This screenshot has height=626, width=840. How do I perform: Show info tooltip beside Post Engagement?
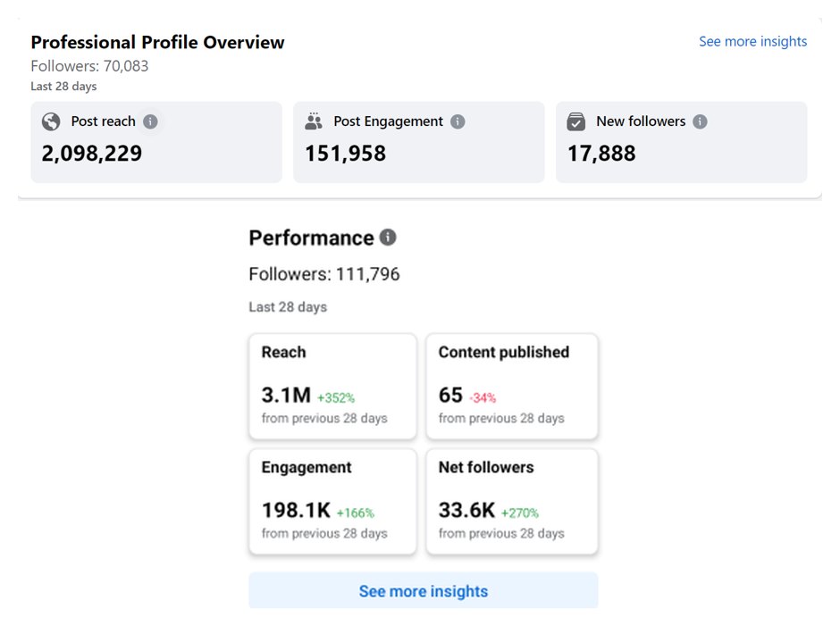click(x=458, y=121)
